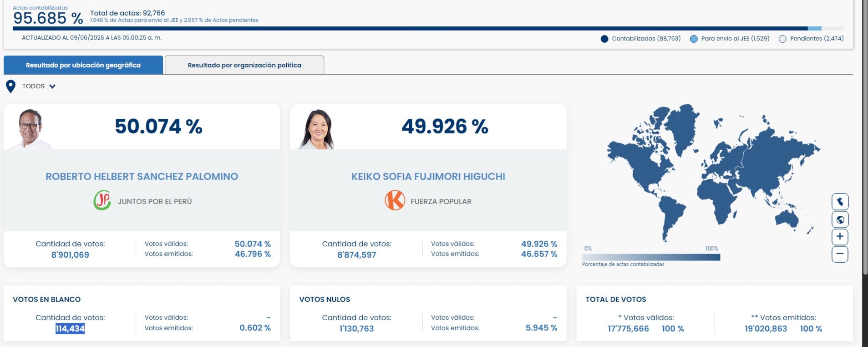Click VOTOS EN BLANCO heading
Screen dimensions: 868x347
[x=47, y=300]
